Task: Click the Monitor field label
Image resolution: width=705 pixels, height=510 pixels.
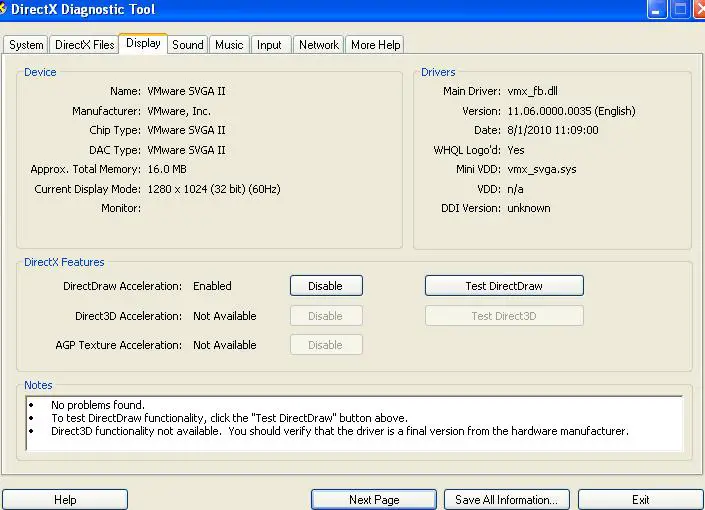Action: (x=120, y=208)
